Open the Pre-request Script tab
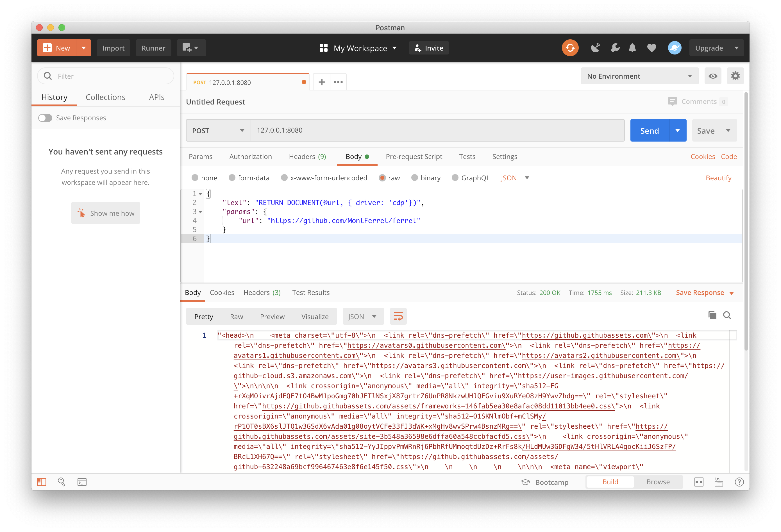Image resolution: width=781 pixels, height=532 pixels. (x=414, y=157)
